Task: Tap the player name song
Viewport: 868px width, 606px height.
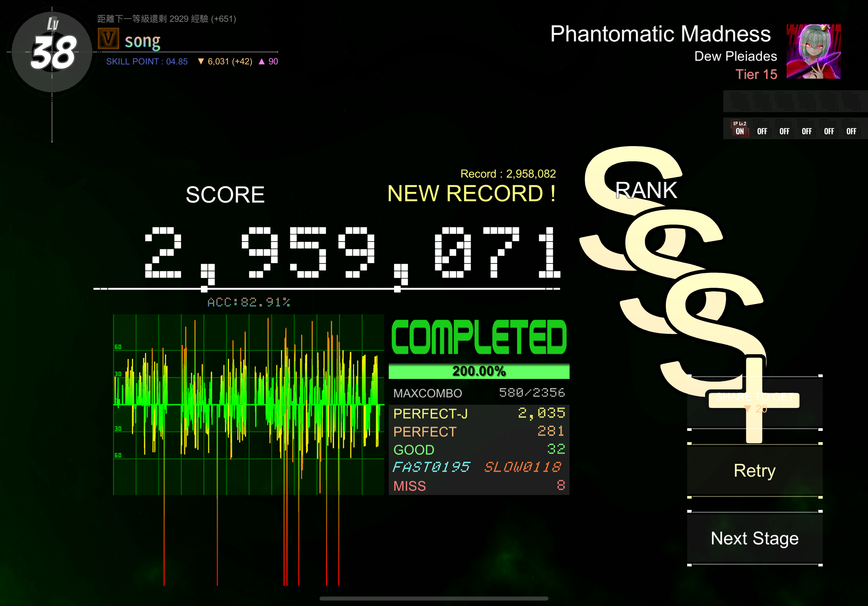Action: [x=142, y=41]
